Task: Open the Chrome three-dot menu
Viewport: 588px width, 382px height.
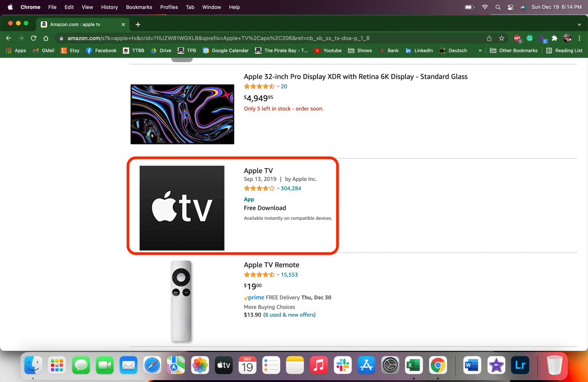Action: pos(580,38)
